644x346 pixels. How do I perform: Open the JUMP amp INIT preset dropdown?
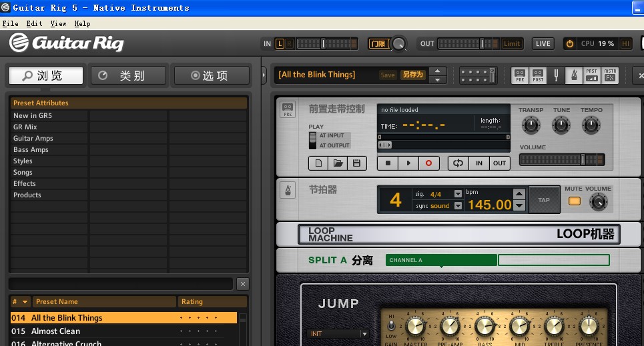pos(338,334)
